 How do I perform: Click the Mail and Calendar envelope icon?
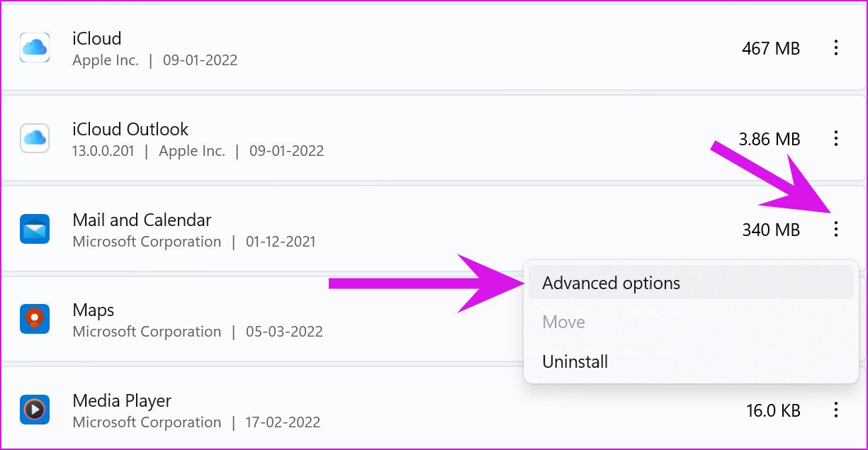(34, 229)
